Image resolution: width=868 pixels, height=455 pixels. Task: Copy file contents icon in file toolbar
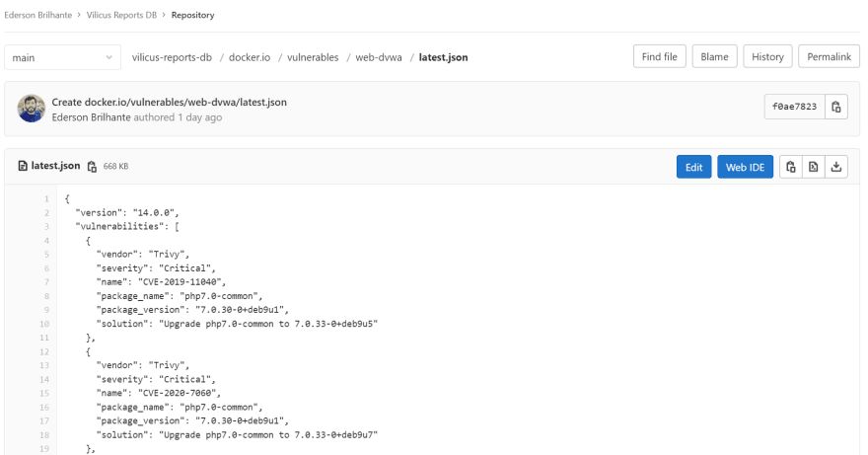coord(789,168)
